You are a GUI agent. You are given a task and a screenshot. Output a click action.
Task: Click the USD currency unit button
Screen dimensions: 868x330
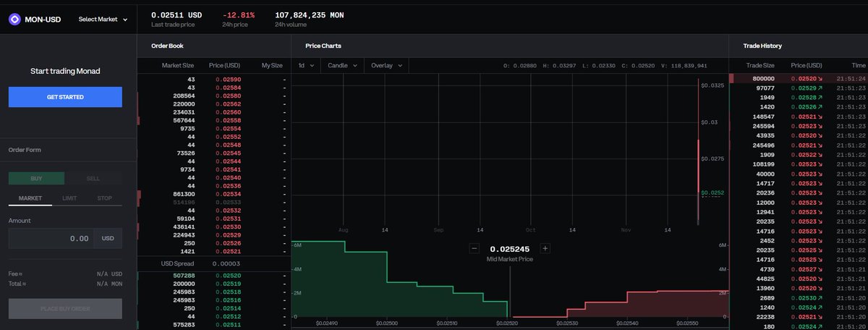pyautogui.click(x=108, y=238)
